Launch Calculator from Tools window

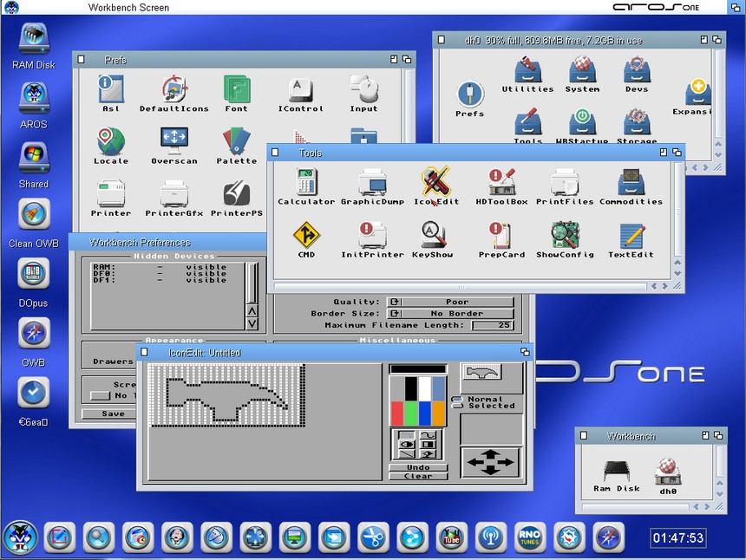[x=305, y=183]
